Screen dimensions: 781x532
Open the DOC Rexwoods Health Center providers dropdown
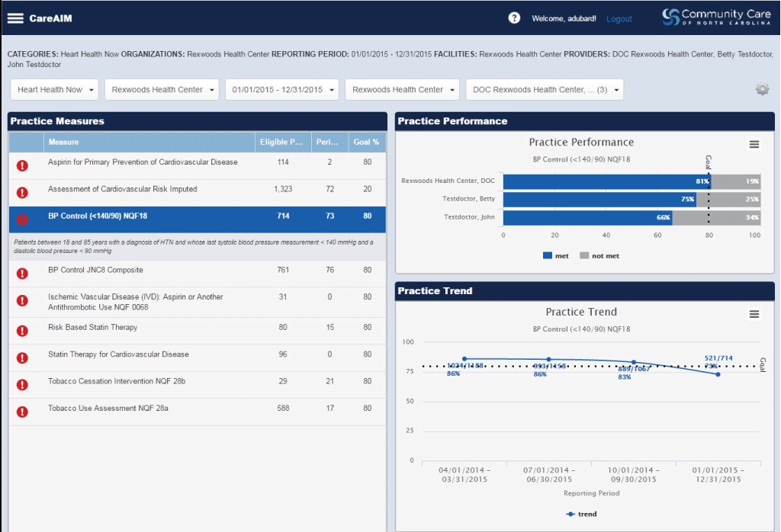(x=545, y=90)
